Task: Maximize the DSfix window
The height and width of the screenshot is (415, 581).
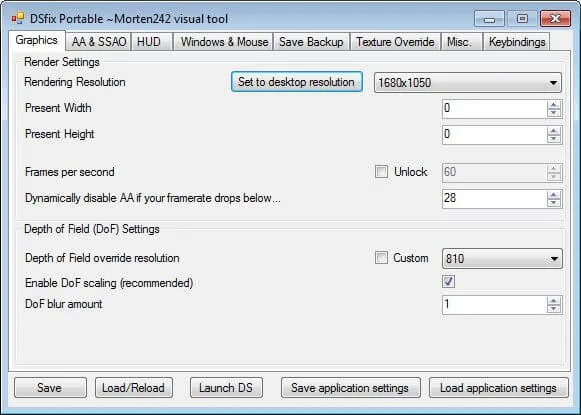Action: [x=522, y=19]
